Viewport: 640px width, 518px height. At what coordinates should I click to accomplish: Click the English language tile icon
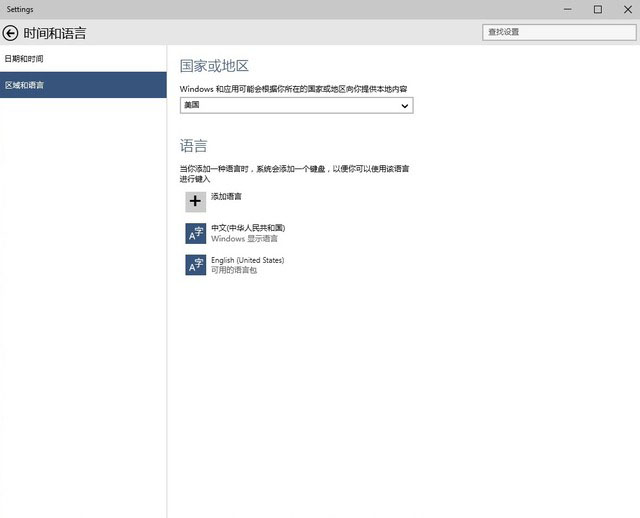pos(196,265)
